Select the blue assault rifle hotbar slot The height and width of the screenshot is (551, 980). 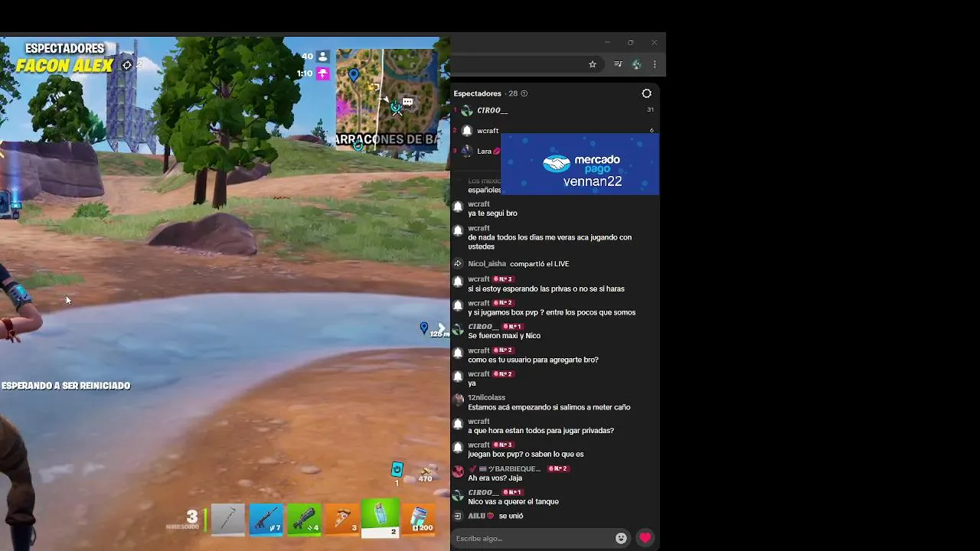[266, 520]
